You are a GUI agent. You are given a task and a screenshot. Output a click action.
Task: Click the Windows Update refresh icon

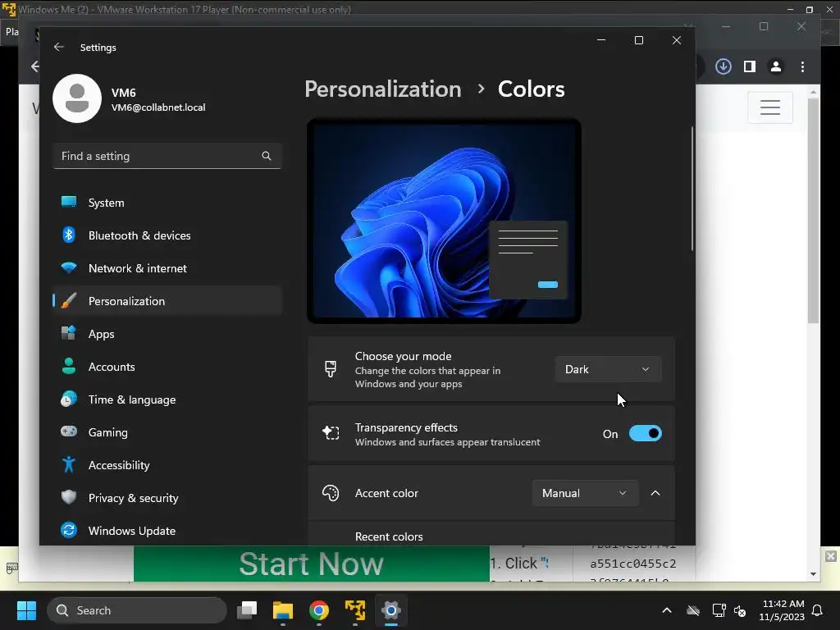coord(69,530)
